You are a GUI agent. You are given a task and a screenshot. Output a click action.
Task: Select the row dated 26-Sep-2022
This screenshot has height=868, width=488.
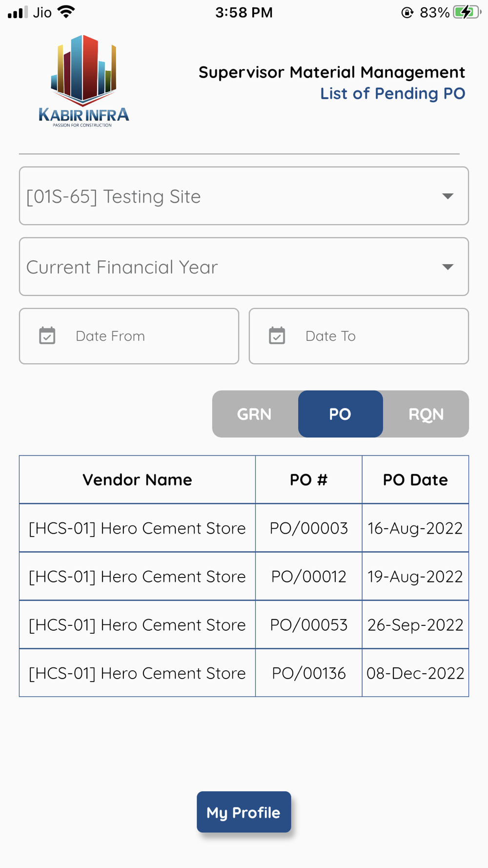pyautogui.click(x=415, y=625)
